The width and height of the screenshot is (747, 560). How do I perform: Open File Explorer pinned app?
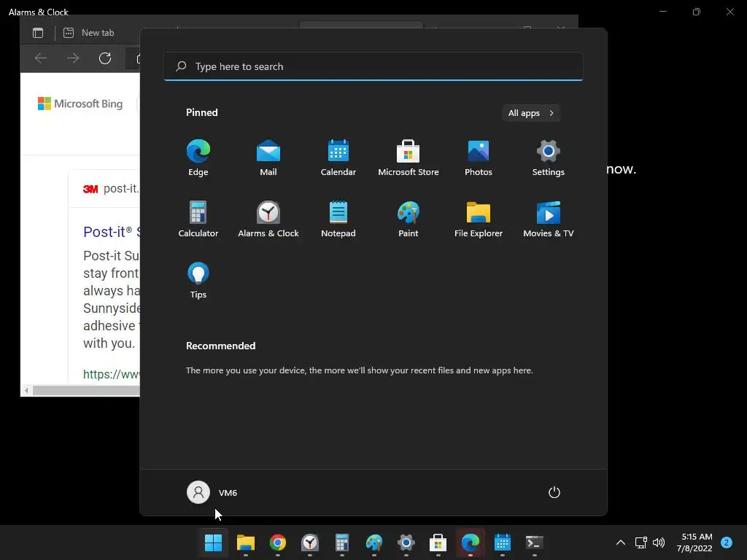[x=479, y=219]
